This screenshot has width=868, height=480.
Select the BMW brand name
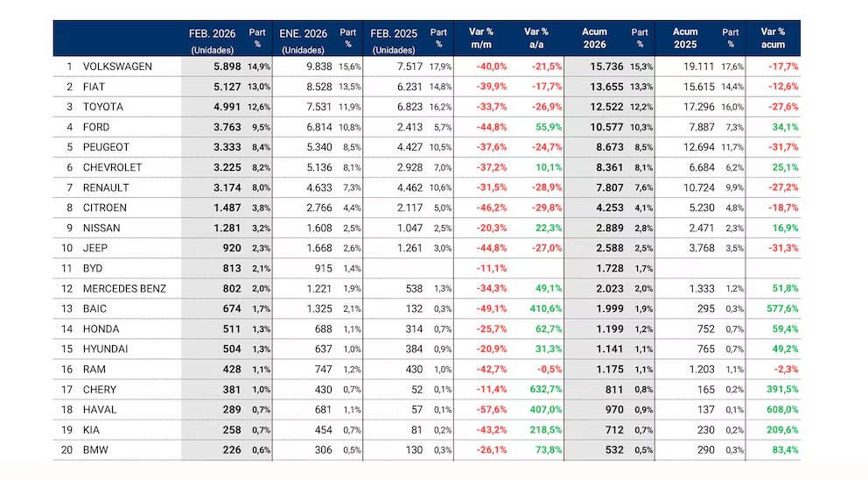[94, 450]
